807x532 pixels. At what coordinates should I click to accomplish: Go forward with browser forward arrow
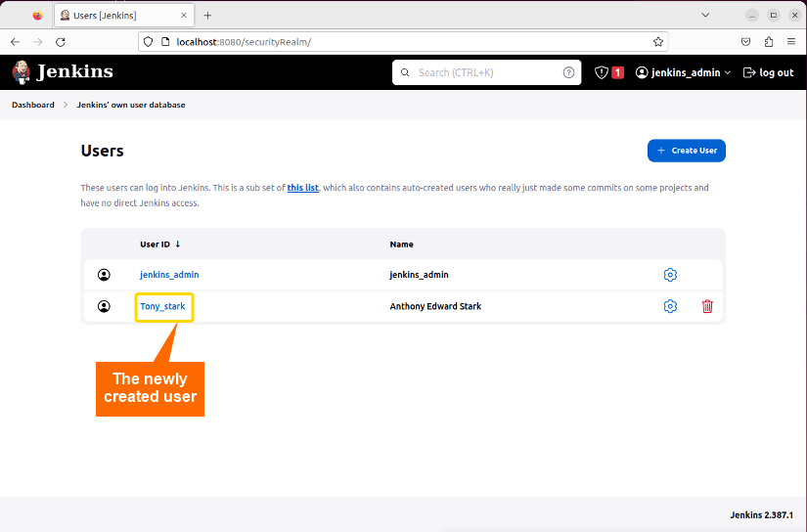tap(37, 42)
